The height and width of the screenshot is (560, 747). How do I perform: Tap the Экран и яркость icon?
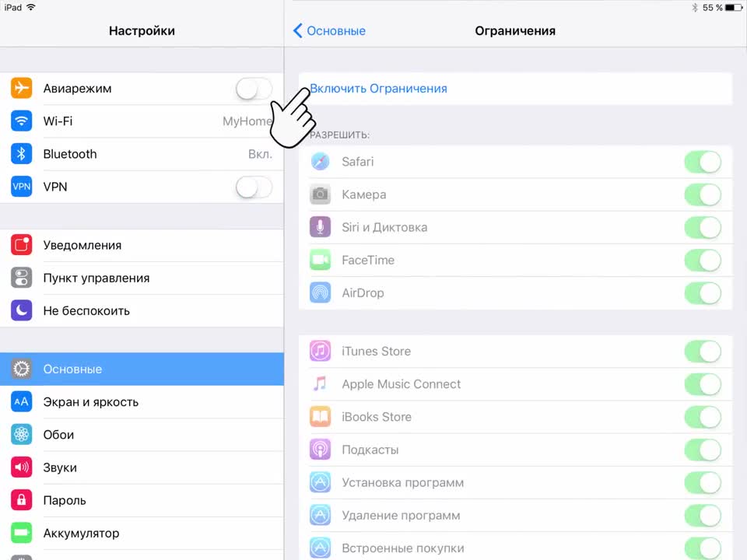tap(22, 401)
